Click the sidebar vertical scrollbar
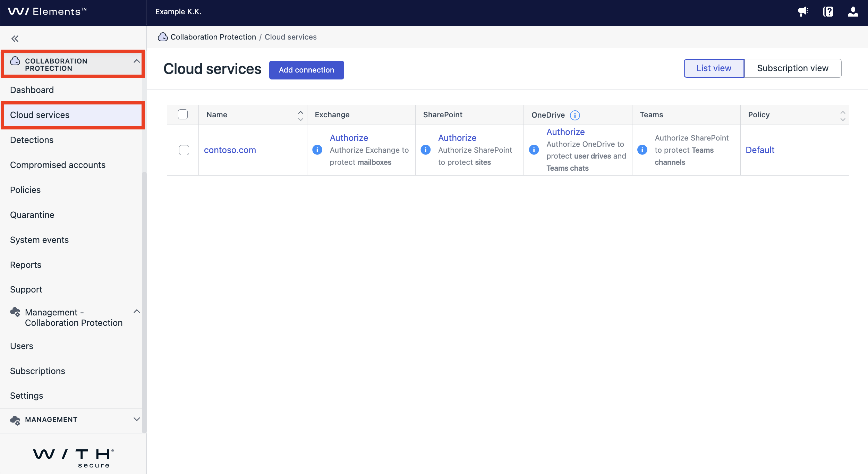The height and width of the screenshot is (474, 868). coord(144,302)
